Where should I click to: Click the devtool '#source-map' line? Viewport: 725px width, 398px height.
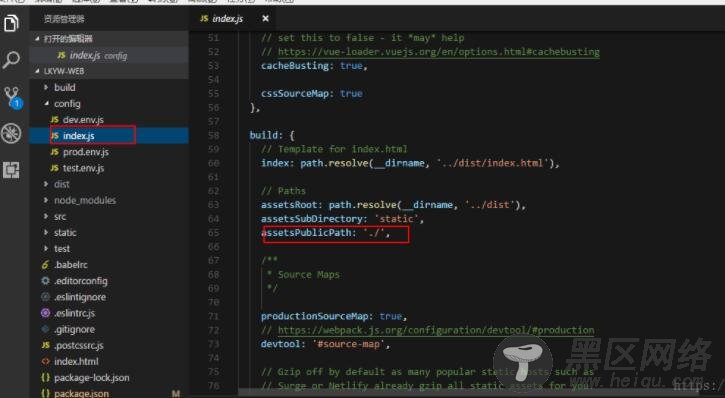click(x=326, y=344)
